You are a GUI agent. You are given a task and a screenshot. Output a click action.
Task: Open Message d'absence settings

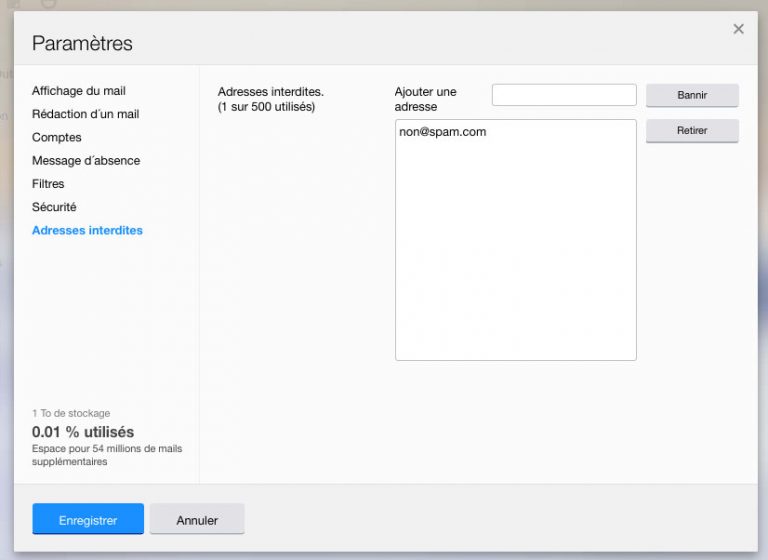(x=86, y=160)
